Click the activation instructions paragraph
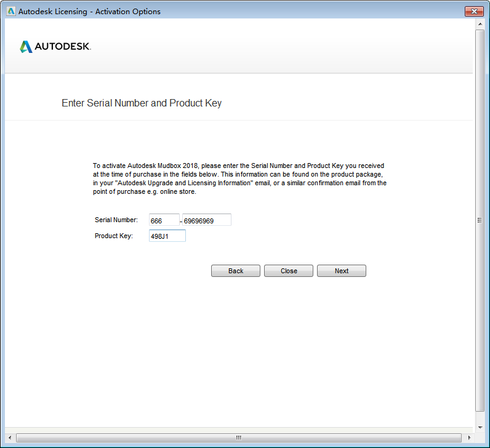 [x=239, y=178]
